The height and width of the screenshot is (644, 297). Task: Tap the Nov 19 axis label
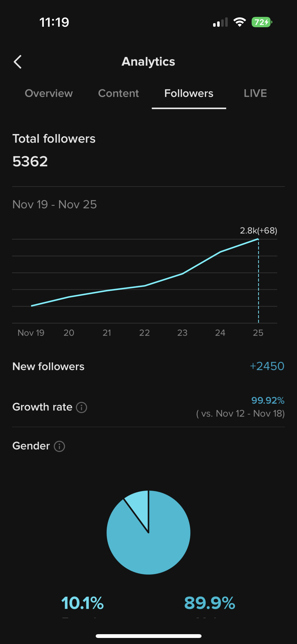(31, 333)
